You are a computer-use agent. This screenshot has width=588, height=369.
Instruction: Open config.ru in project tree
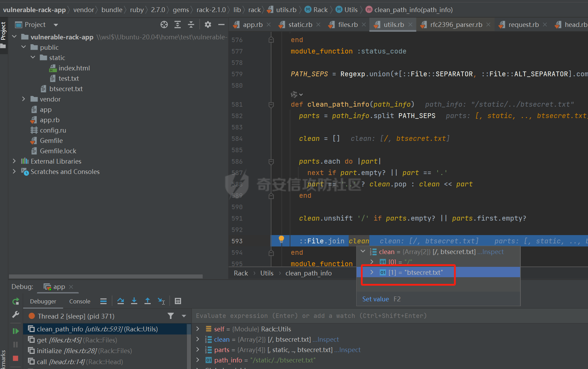(53, 130)
